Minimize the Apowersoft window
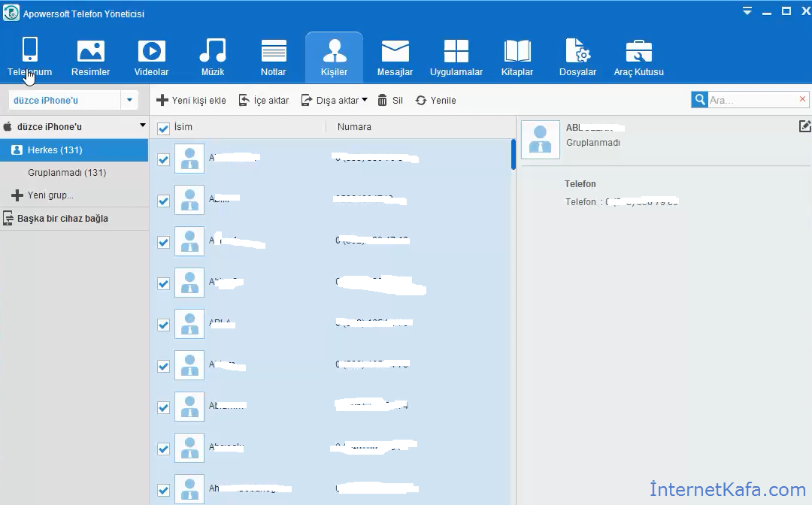This screenshot has width=812, height=505. pos(767,12)
